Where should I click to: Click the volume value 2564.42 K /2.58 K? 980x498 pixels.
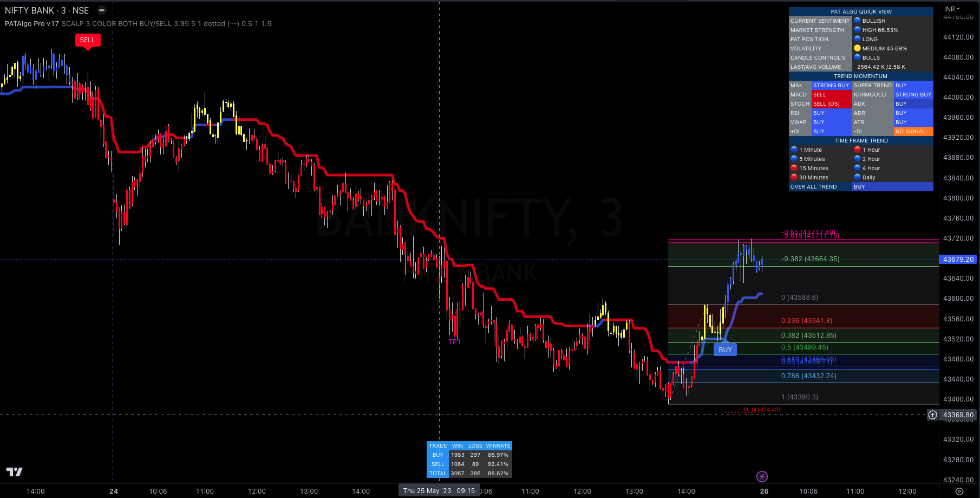point(881,67)
